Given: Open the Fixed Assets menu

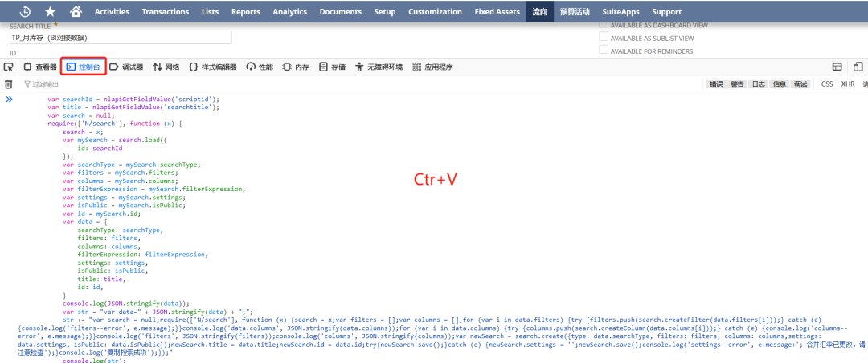Looking at the screenshot, I should point(497,11).
